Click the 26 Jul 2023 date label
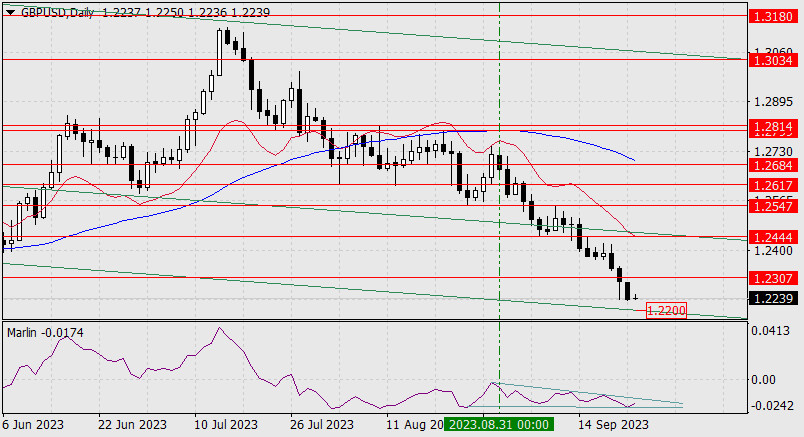The width and height of the screenshot is (804, 437). [x=322, y=425]
